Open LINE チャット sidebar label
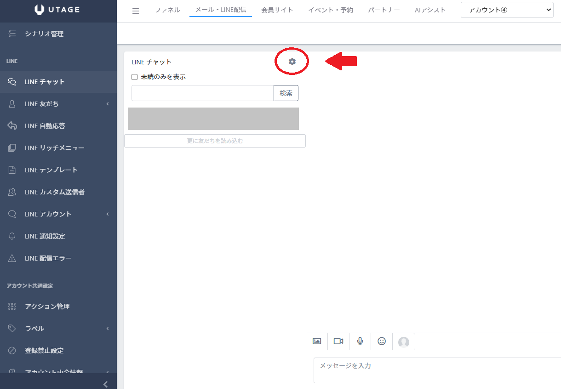Screen dimensions: 561x392 pos(45,82)
